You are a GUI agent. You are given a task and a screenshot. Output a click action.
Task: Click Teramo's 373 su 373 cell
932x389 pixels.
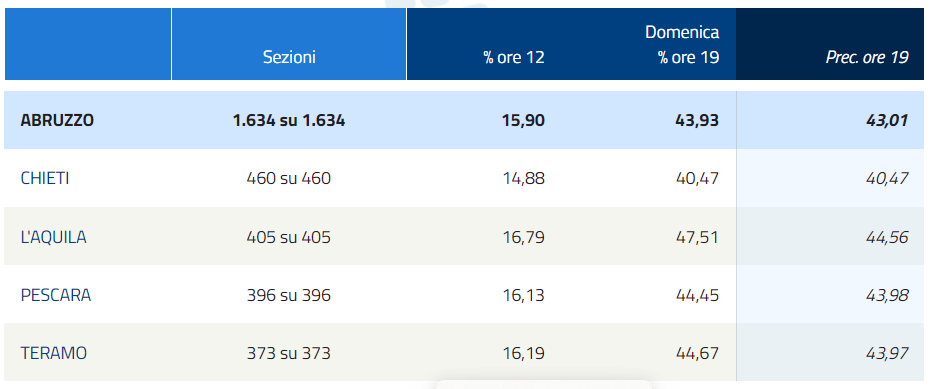[x=289, y=353]
